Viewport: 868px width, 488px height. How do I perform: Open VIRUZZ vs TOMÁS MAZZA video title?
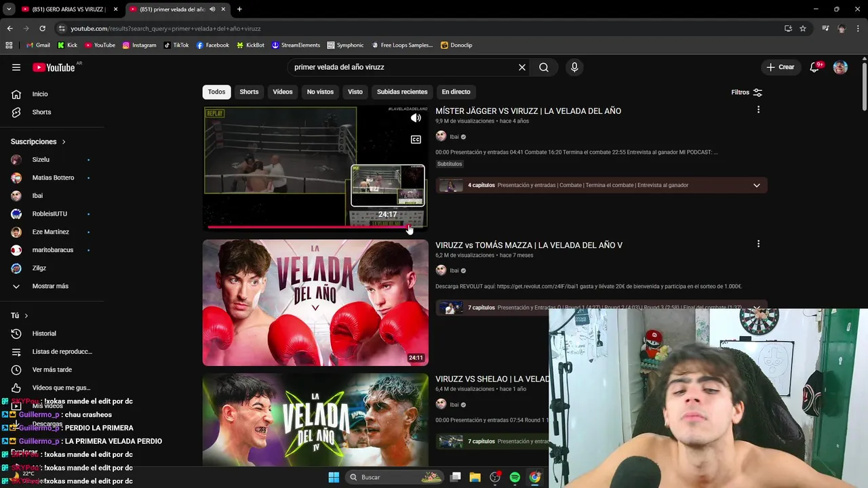point(529,245)
